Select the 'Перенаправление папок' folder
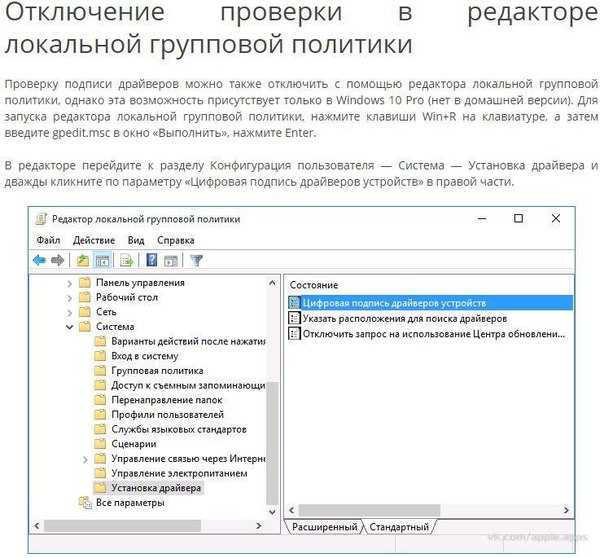 [167, 400]
